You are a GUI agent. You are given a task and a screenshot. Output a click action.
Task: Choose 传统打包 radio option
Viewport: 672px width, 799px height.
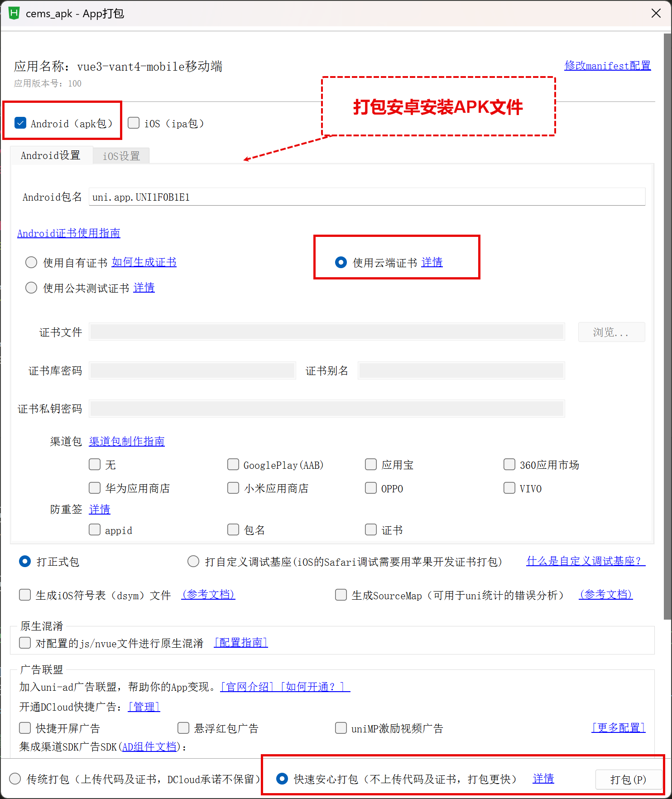click(15, 779)
